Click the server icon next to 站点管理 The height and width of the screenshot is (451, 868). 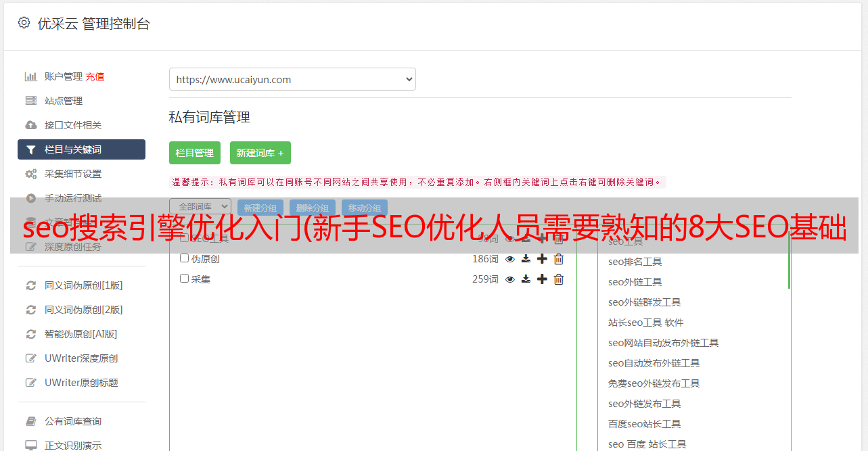pyautogui.click(x=31, y=101)
